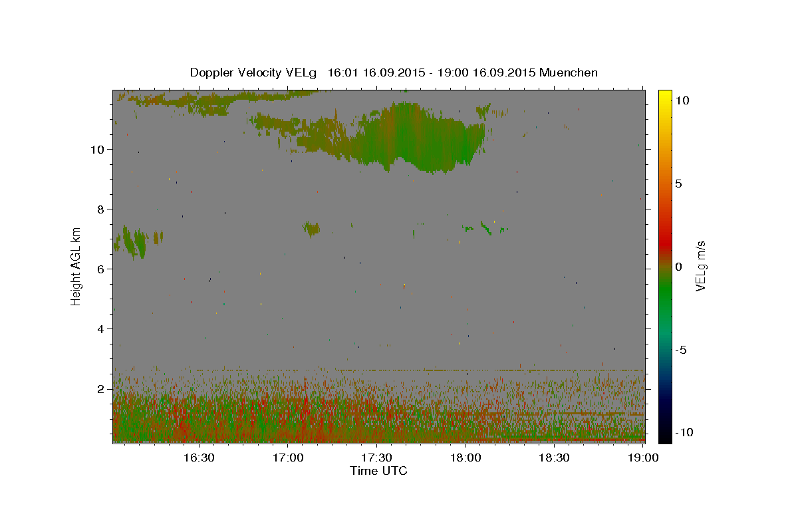Click the '17:30' time tick label
This screenshot has height=532, width=798.
[377, 458]
